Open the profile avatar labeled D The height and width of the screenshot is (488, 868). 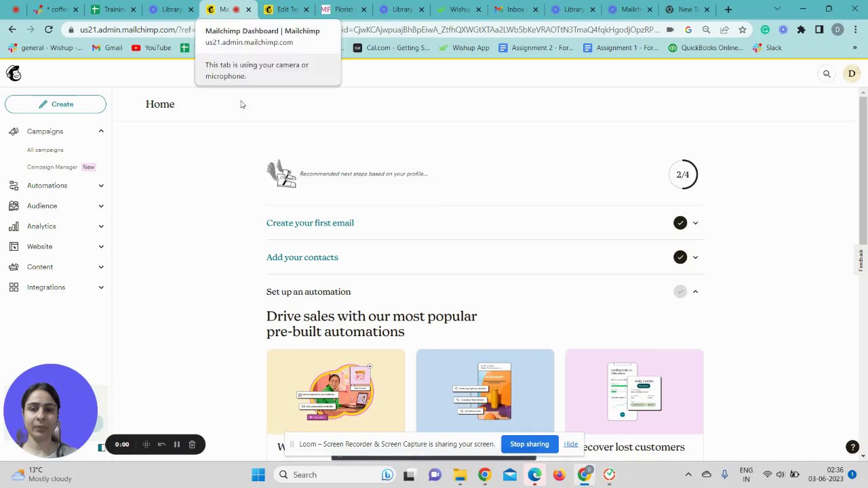[x=852, y=73]
